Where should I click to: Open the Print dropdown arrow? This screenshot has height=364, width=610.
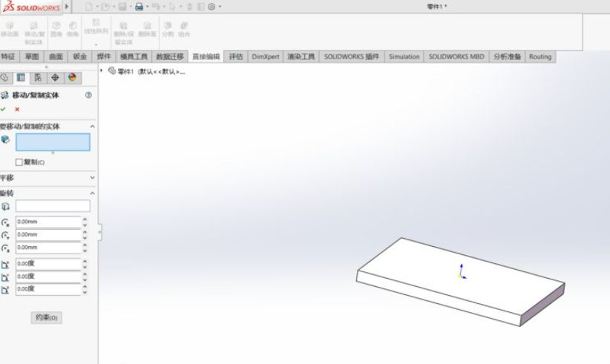(148, 7)
